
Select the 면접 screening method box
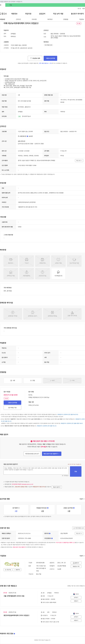(33, 380)
